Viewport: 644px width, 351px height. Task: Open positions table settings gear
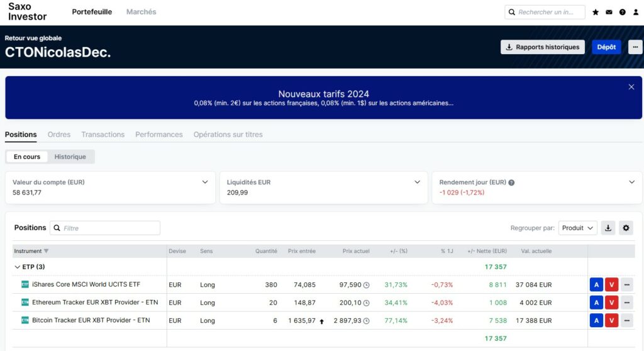(626, 228)
